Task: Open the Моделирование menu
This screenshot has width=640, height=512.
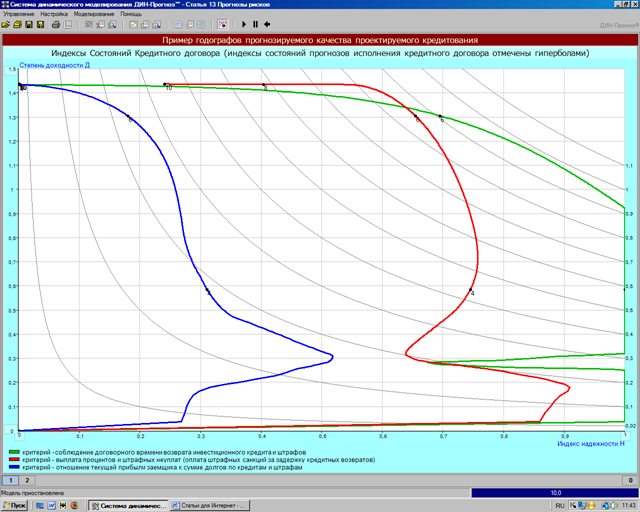Action: coord(93,15)
